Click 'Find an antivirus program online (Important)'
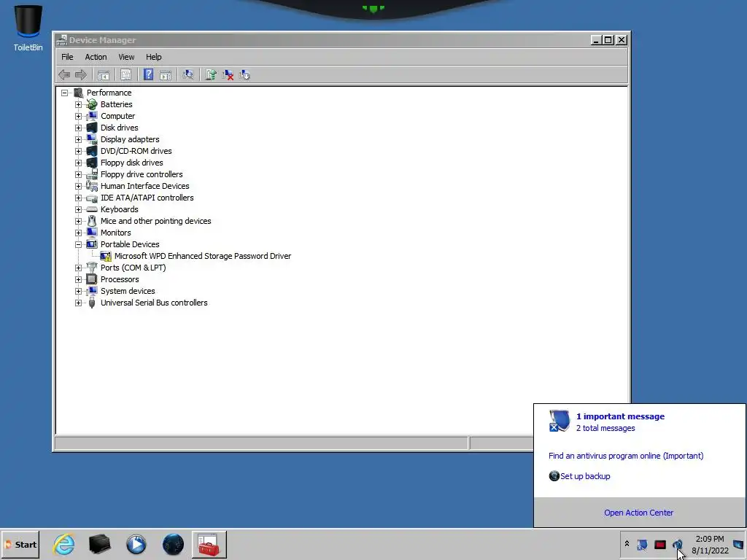 point(625,456)
